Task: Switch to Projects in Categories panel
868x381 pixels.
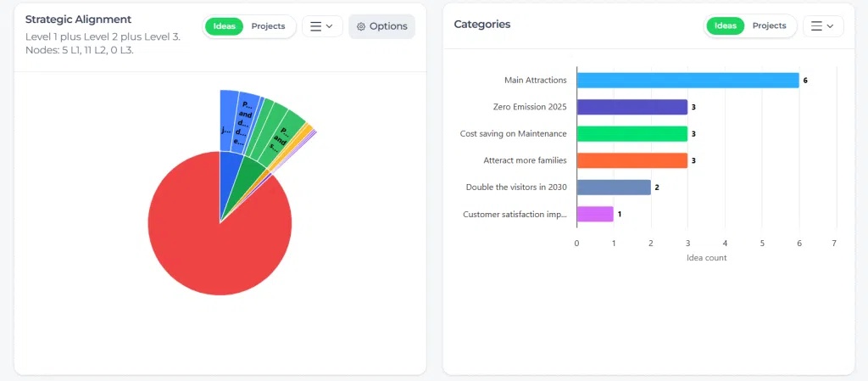Action: (769, 26)
